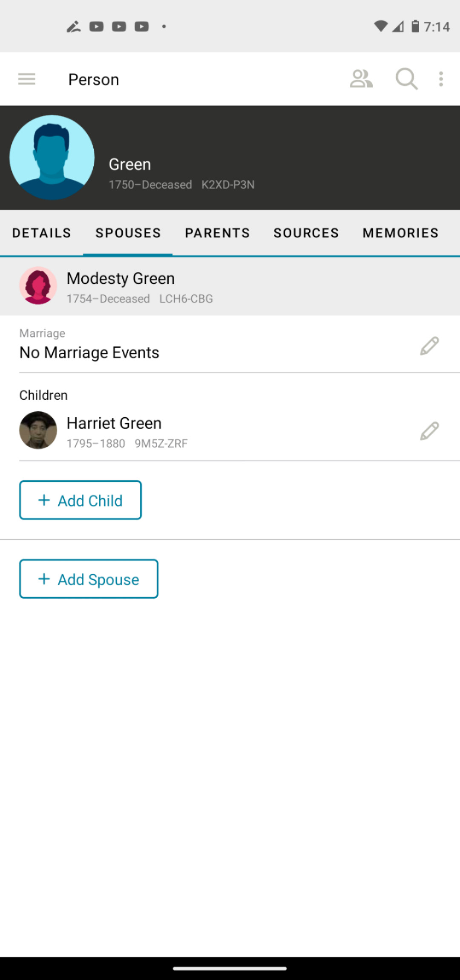The image size is (460, 980).
Task: Go to the Sources tab
Action: (306, 233)
